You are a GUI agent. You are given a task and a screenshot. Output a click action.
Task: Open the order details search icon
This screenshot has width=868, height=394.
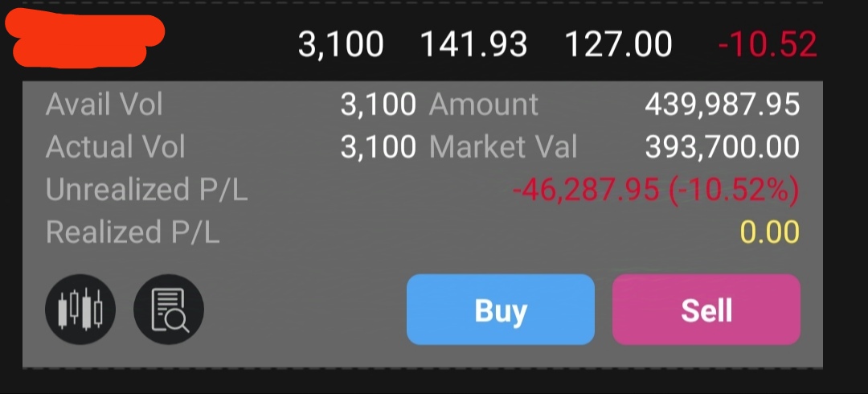click(x=169, y=310)
